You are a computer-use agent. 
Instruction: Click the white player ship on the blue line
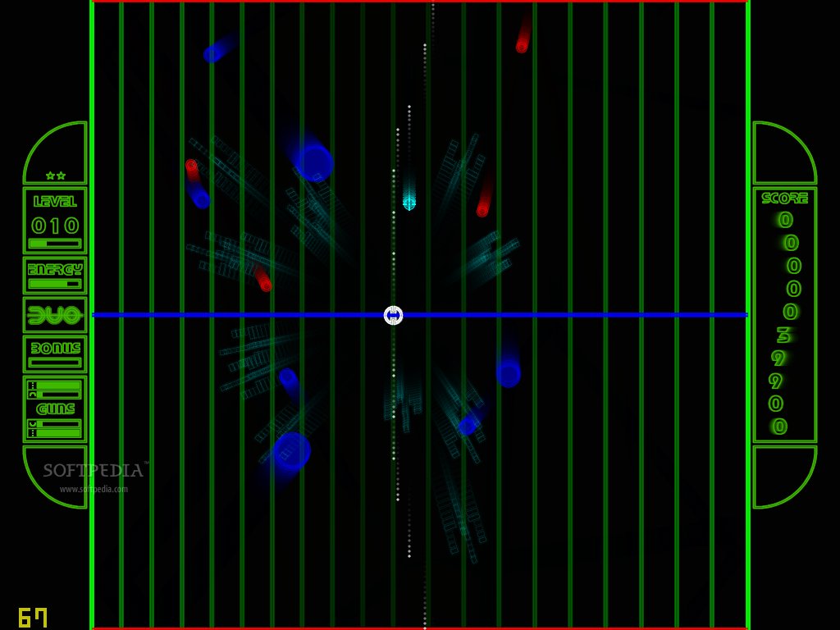point(393,315)
